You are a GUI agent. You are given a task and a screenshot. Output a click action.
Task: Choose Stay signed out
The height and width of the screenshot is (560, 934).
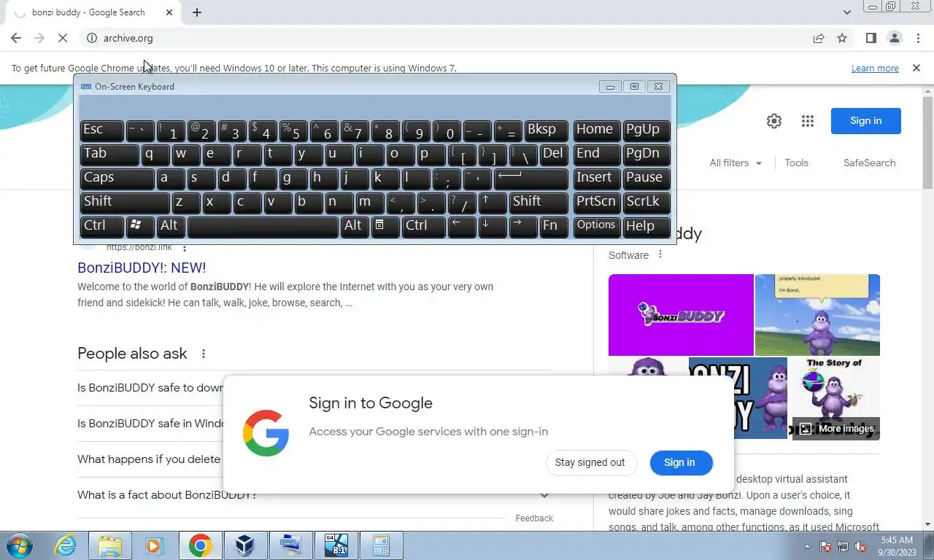590,462
